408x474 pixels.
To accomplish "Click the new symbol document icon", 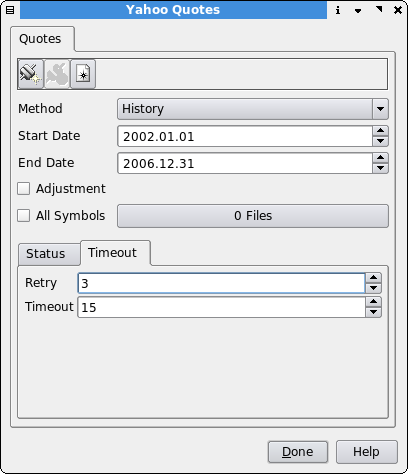I will 83,74.
